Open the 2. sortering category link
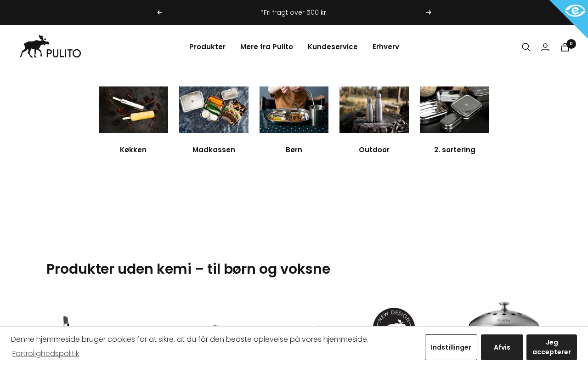This screenshot has width=588, height=368. tap(455, 150)
